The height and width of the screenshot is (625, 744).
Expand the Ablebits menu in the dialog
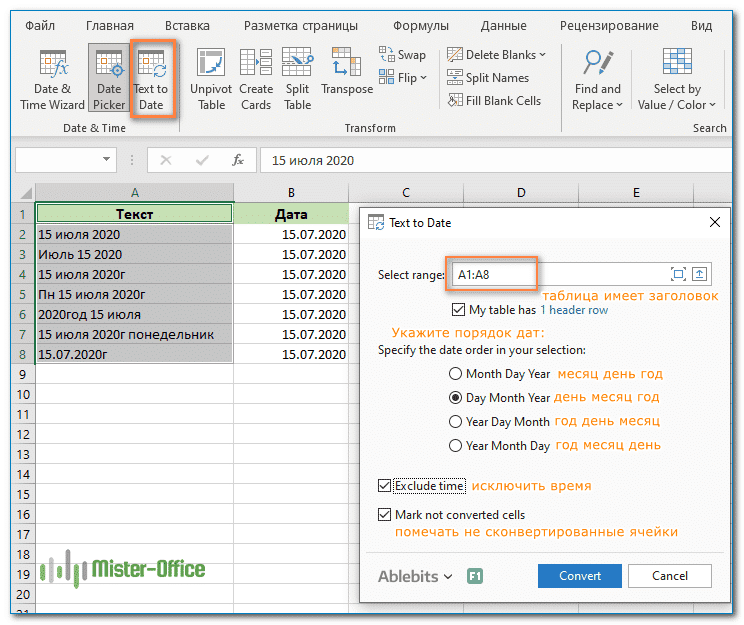415,576
